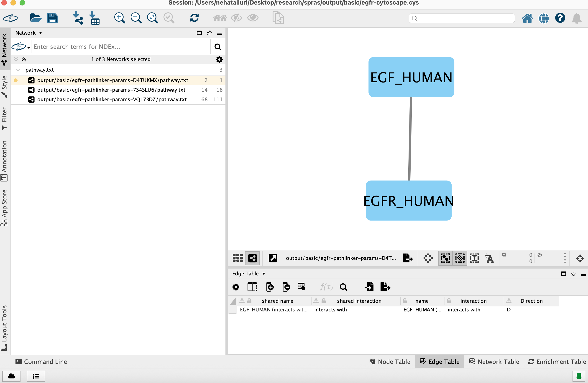Open the Command Line panel
The width and height of the screenshot is (588, 383).
pos(41,362)
